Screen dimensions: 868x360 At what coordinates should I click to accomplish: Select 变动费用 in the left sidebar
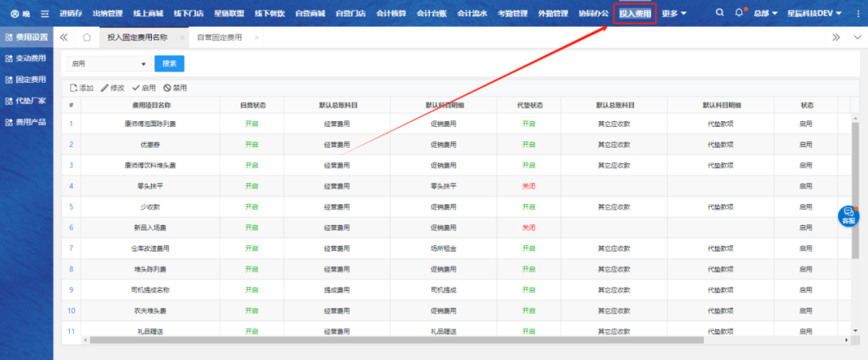27,59
